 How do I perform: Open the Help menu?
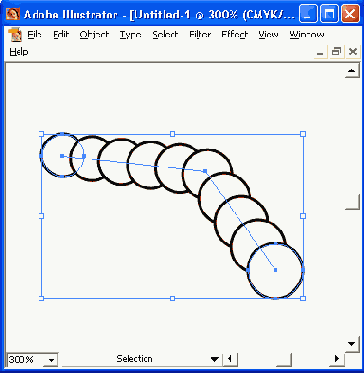19,52
